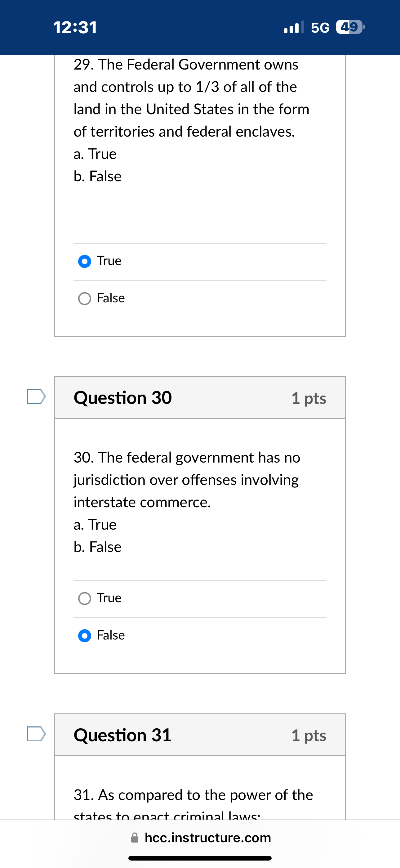The height and width of the screenshot is (868, 400).
Task: Select the True option under Question 29
Action: [x=85, y=261]
